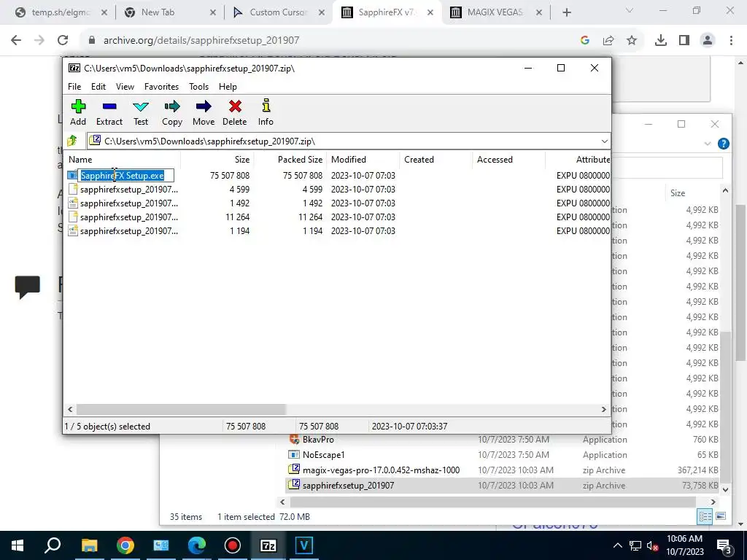
Task: Select the file sized 1 194
Action: [128, 231]
